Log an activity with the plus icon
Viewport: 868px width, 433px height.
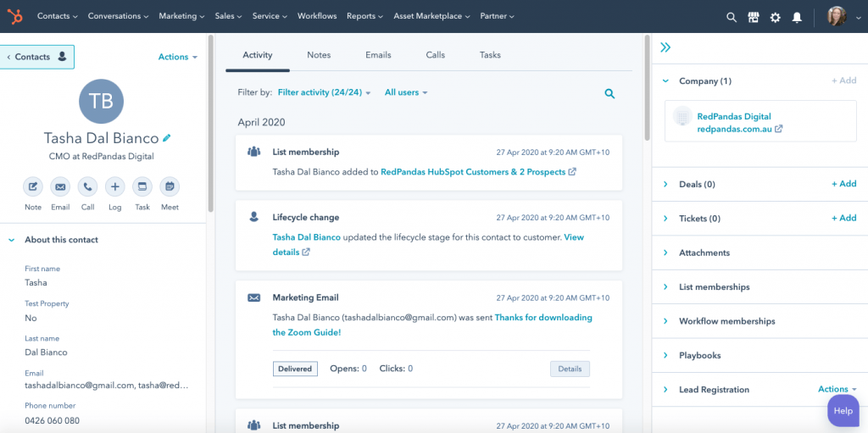pos(114,187)
